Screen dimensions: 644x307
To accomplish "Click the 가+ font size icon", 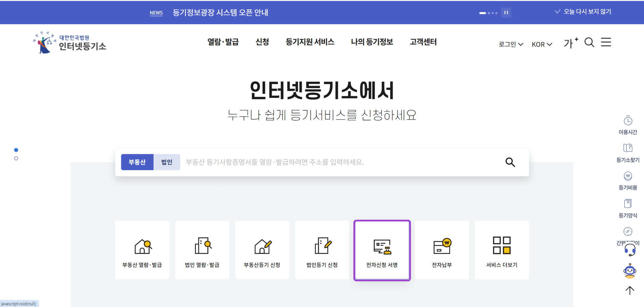I will click(x=571, y=43).
